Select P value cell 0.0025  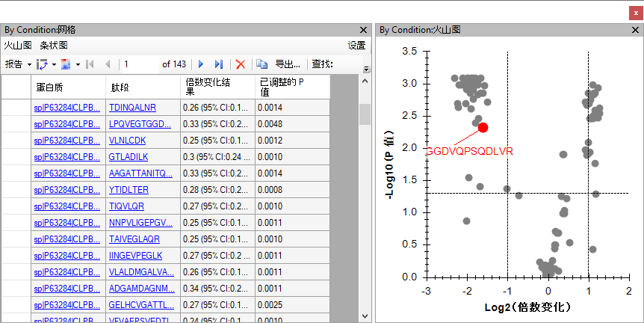tap(292, 305)
